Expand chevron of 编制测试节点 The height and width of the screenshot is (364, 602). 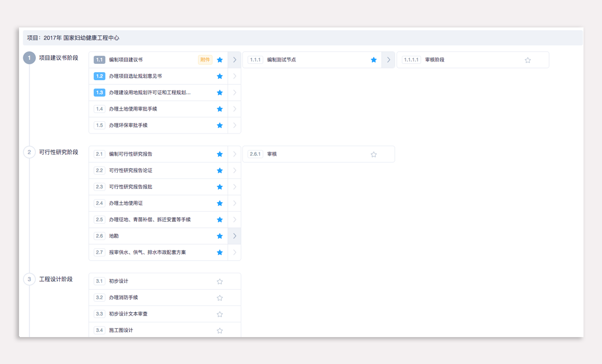[x=389, y=60]
